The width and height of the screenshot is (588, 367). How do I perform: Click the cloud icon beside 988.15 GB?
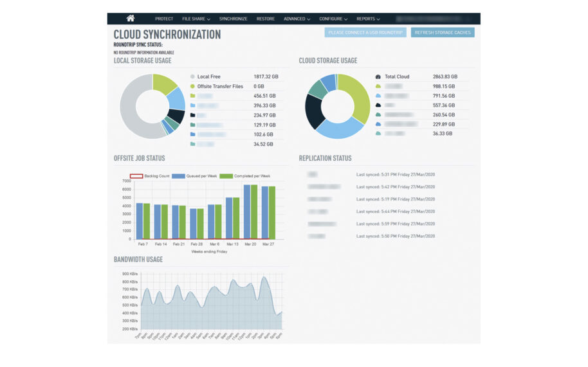coord(378,86)
